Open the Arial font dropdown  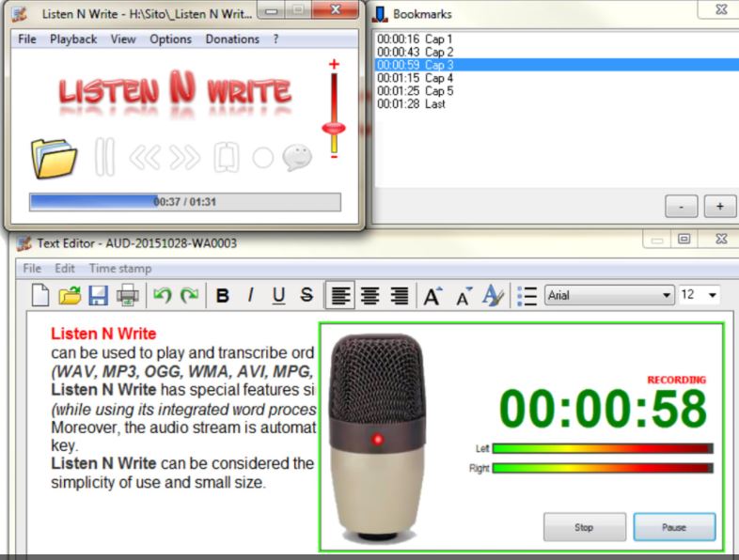click(x=609, y=295)
